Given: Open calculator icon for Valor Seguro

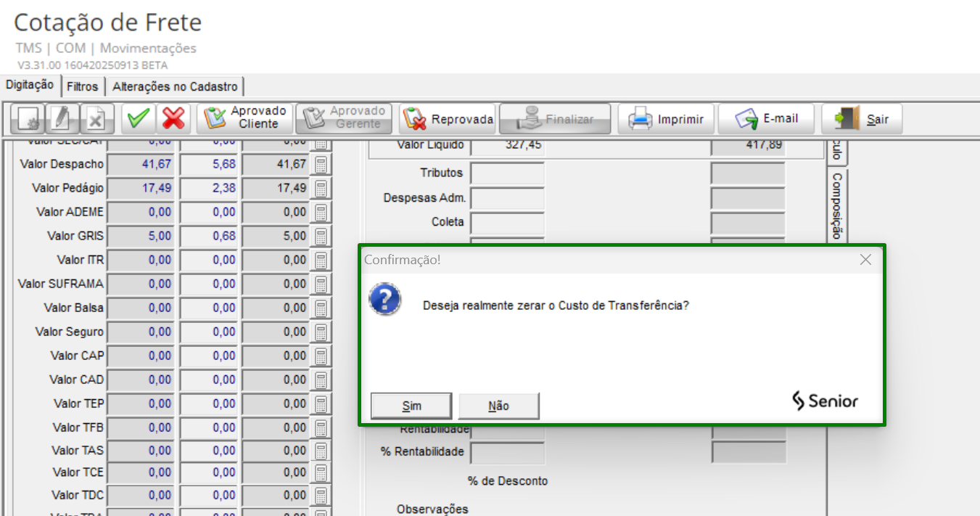Looking at the screenshot, I should (x=321, y=332).
